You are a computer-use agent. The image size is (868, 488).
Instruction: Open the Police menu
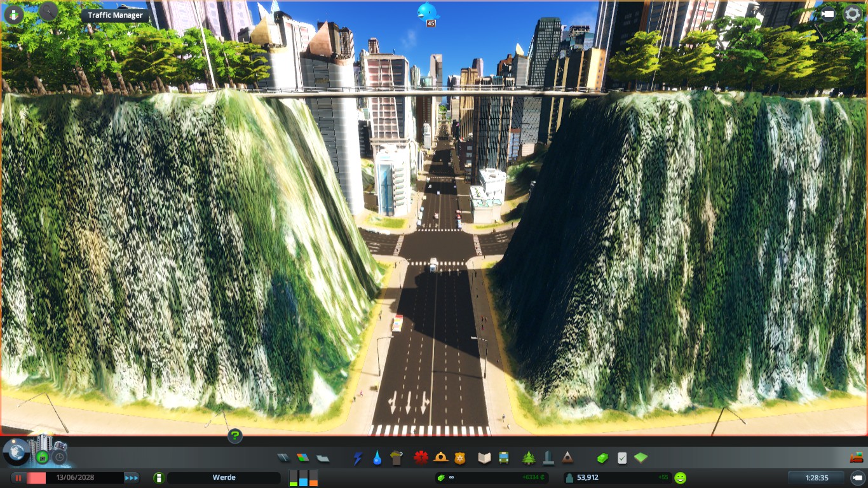(459, 457)
